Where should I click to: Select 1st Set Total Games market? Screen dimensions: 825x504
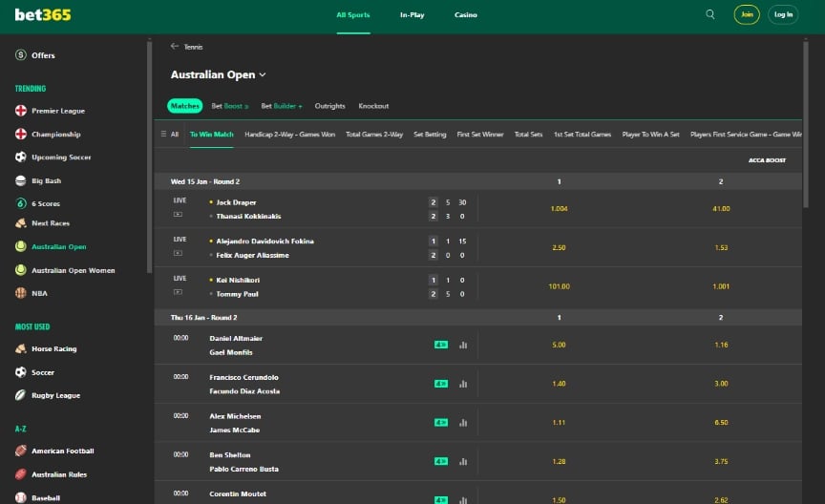click(582, 135)
